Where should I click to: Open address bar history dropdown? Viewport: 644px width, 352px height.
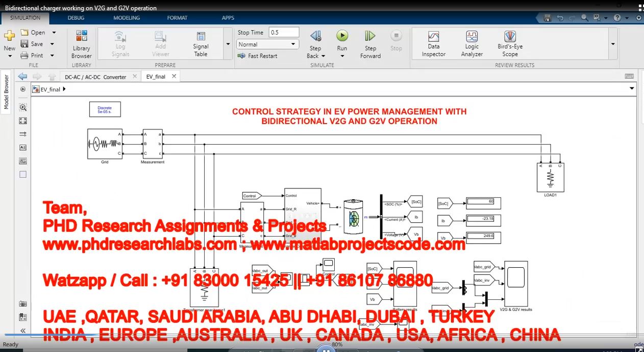(632, 89)
